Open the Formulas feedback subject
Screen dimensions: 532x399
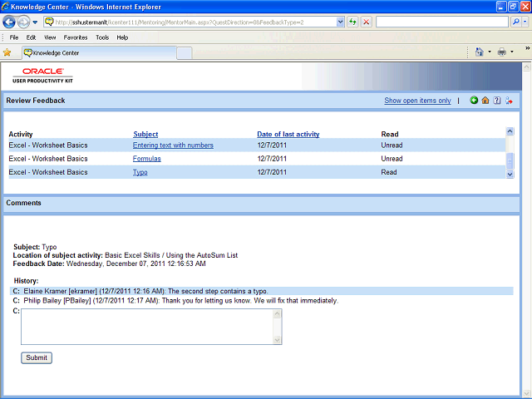coord(146,159)
